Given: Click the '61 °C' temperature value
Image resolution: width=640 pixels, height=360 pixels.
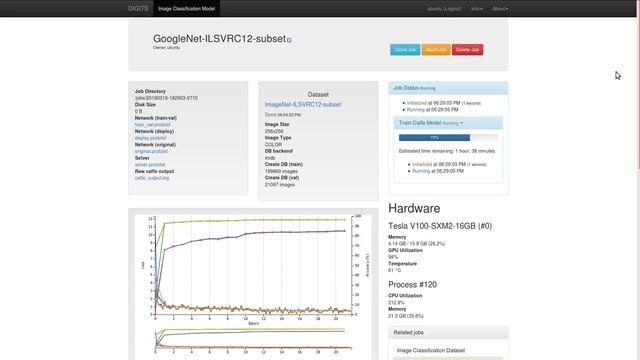Looking at the screenshot, I should click(394, 270).
